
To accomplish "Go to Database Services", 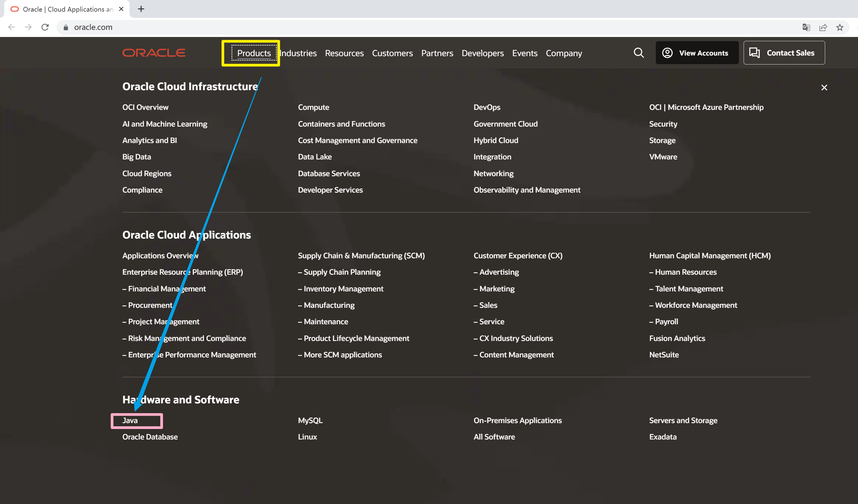I will [x=329, y=173].
